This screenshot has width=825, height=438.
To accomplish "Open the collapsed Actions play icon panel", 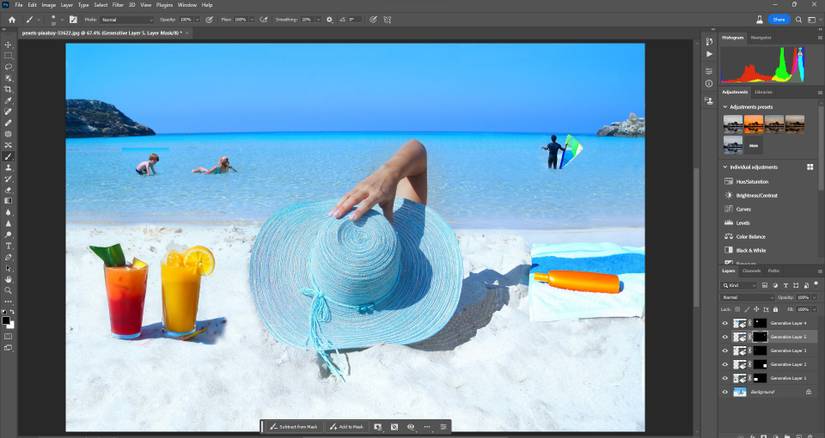I will [709, 54].
